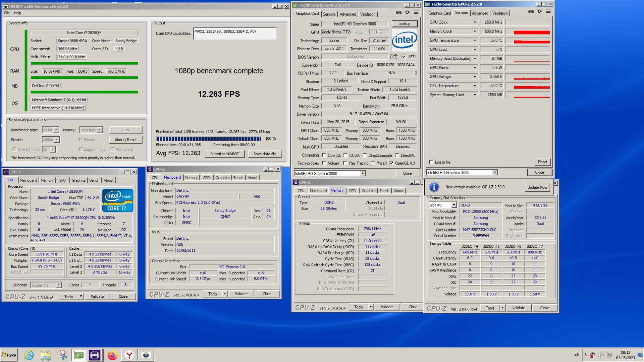Click Submit to HWBOT button
644x362 pixels.
pyautogui.click(x=224, y=154)
